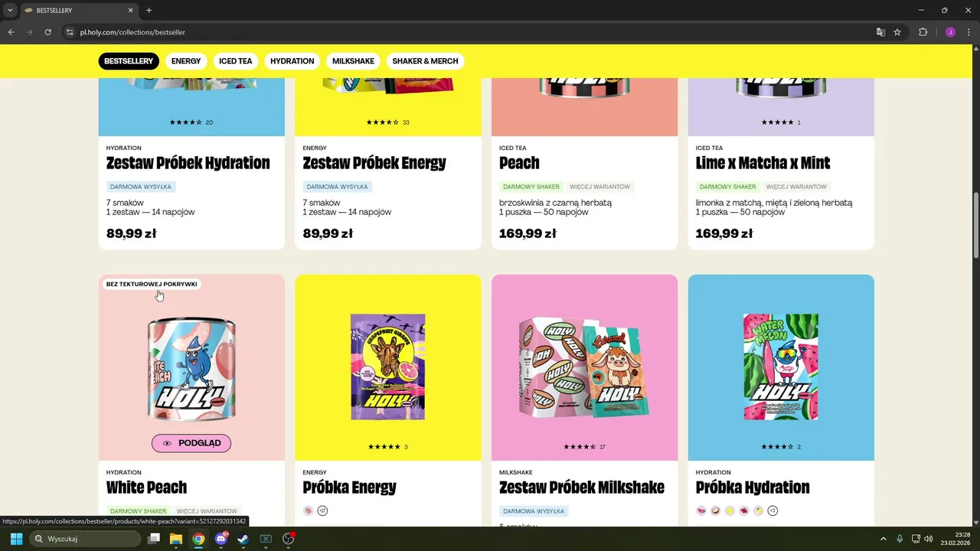This screenshot has height=551, width=980.
Task: Open File Explorer from the taskbar
Action: (176, 539)
